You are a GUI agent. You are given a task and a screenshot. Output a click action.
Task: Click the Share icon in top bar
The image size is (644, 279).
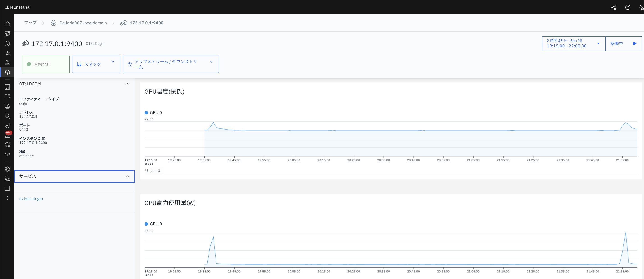coord(614,7)
